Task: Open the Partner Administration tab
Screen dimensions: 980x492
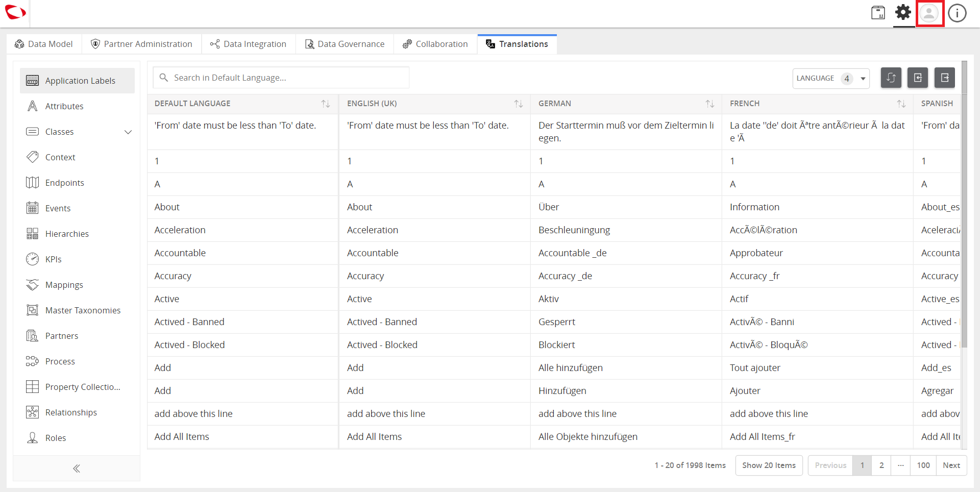Action: 141,44
